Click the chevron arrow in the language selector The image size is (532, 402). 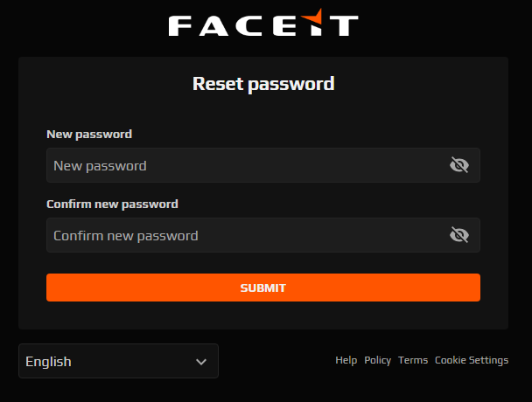pyautogui.click(x=201, y=362)
